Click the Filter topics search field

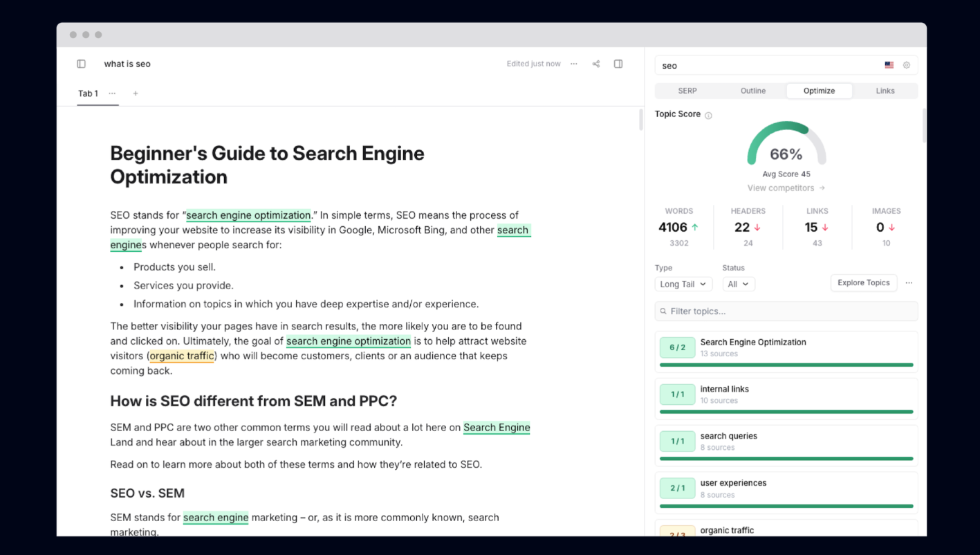pyautogui.click(x=786, y=311)
